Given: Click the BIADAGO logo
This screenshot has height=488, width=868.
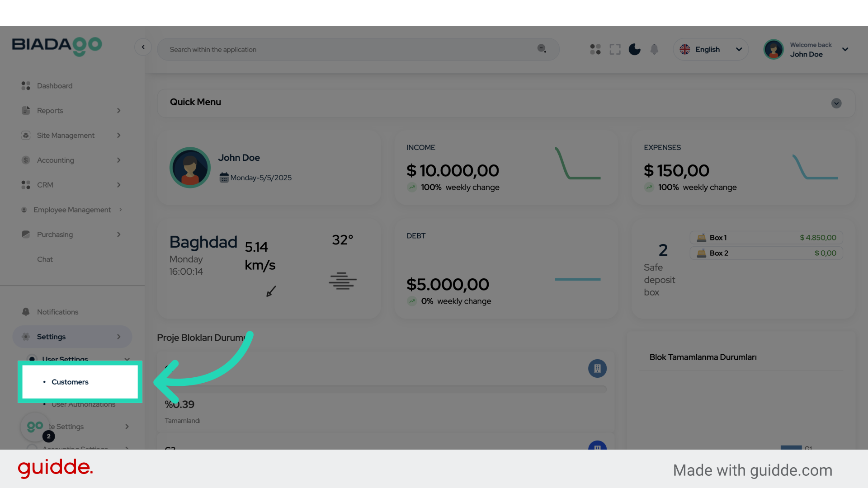Looking at the screenshot, I should [57, 46].
